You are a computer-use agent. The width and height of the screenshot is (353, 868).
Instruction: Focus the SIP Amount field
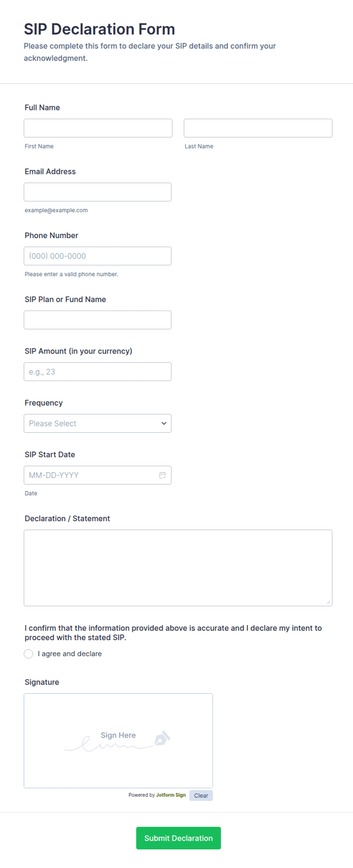98,372
